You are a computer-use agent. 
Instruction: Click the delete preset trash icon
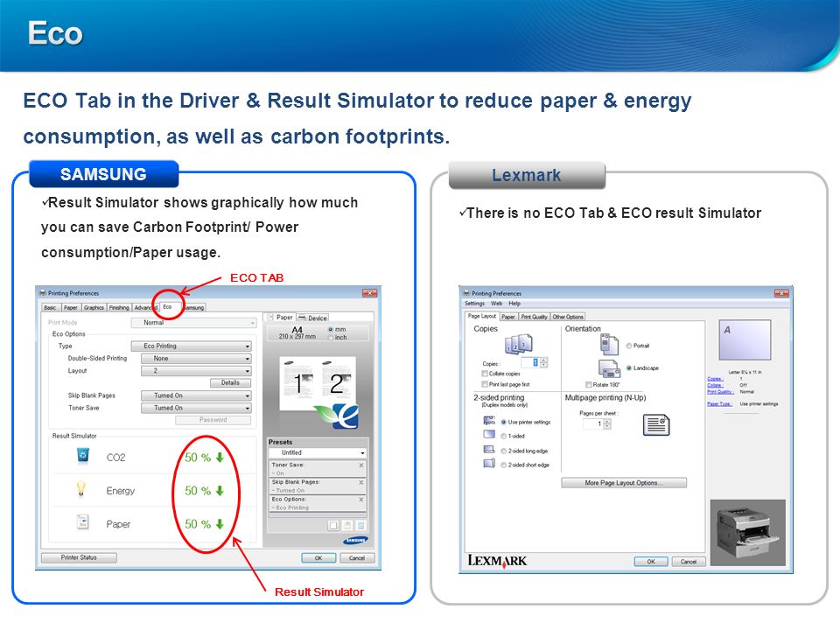tap(361, 526)
